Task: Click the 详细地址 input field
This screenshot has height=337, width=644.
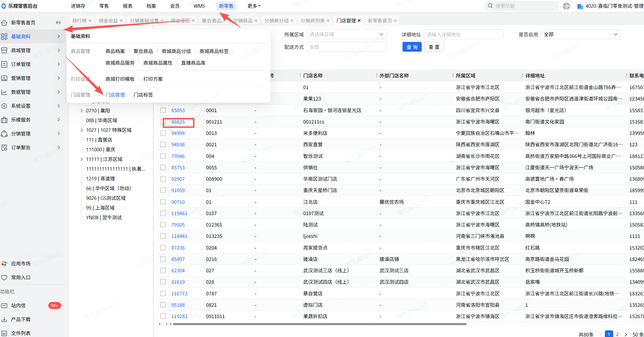Action: point(463,34)
